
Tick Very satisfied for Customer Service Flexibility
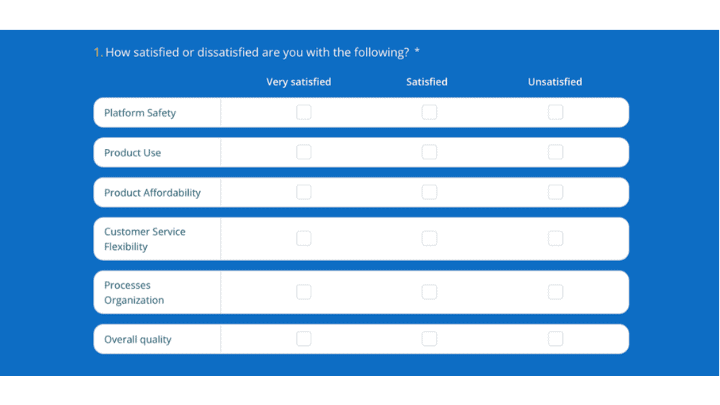click(303, 238)
